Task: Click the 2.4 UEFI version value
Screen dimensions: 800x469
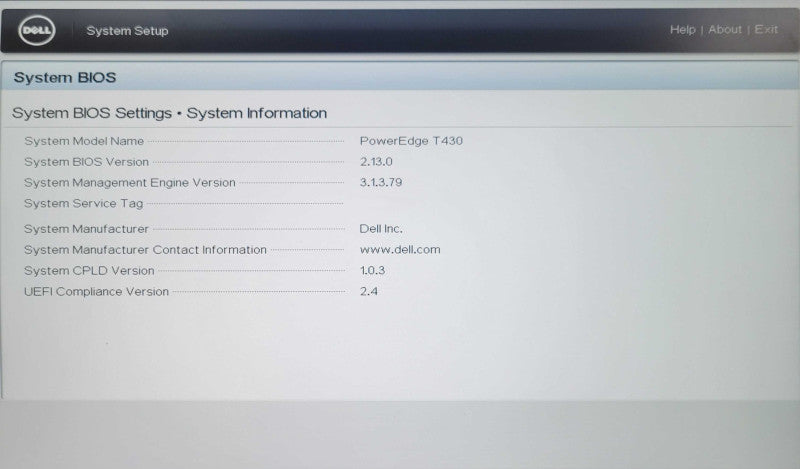Action: click(x=369, y=291)
